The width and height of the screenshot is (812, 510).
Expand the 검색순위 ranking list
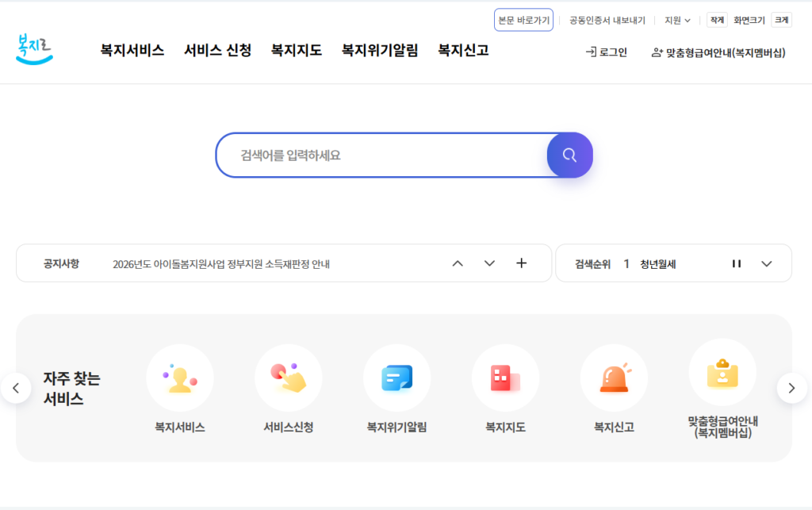[x=766, y=264]
